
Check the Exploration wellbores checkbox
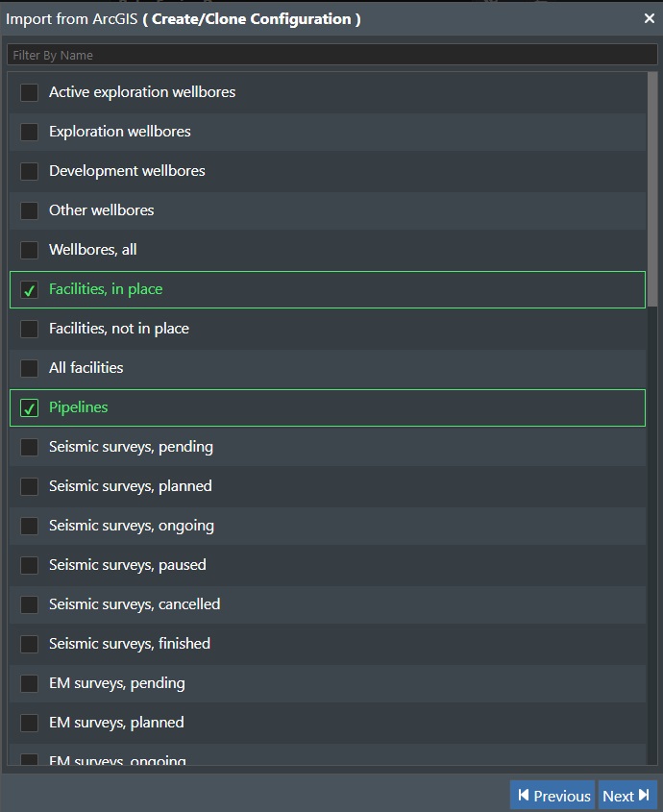[x=29, y=132]
